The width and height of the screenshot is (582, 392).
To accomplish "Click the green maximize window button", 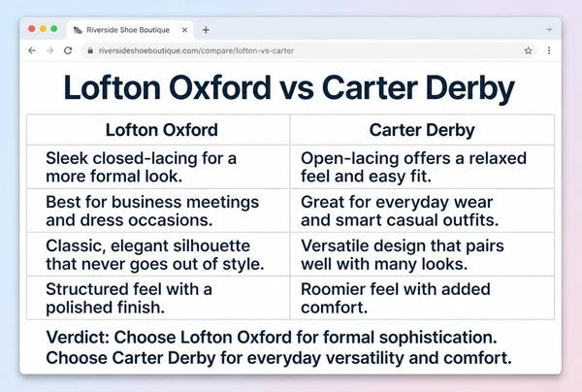I will pos(54,29).
